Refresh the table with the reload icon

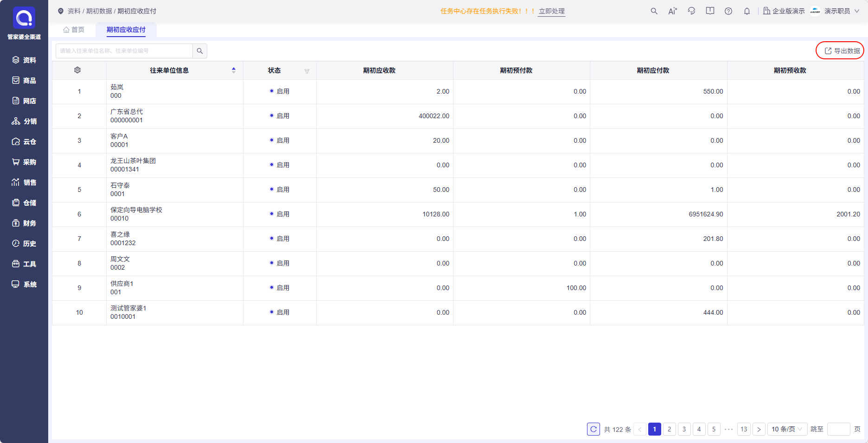pos(594,429)
